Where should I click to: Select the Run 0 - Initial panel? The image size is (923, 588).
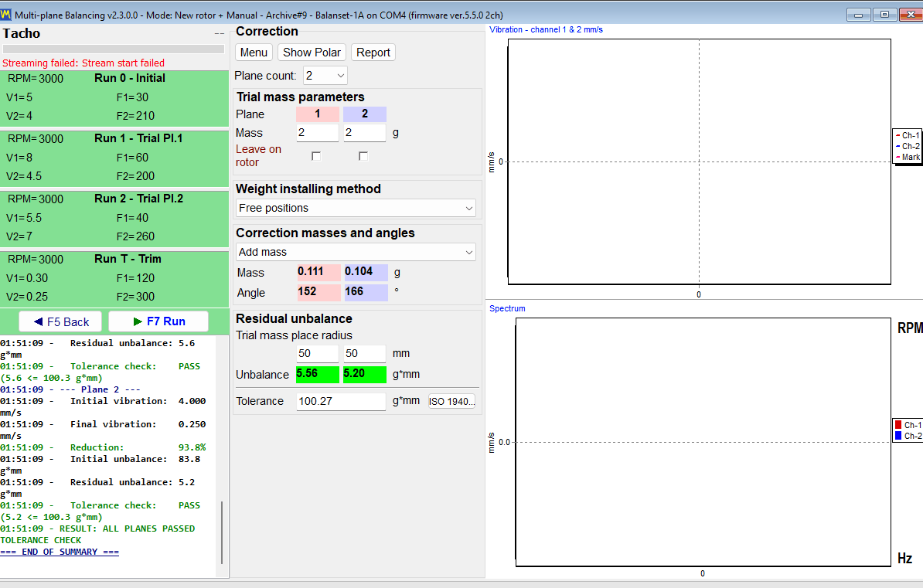pos(114,98)
